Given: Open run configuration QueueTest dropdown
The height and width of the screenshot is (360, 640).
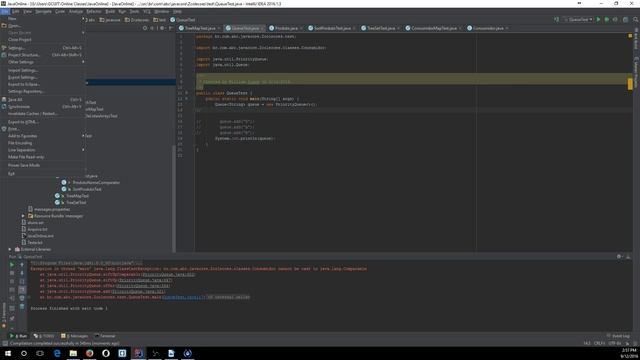Looking at the screenshot, I should pos(579,20).
